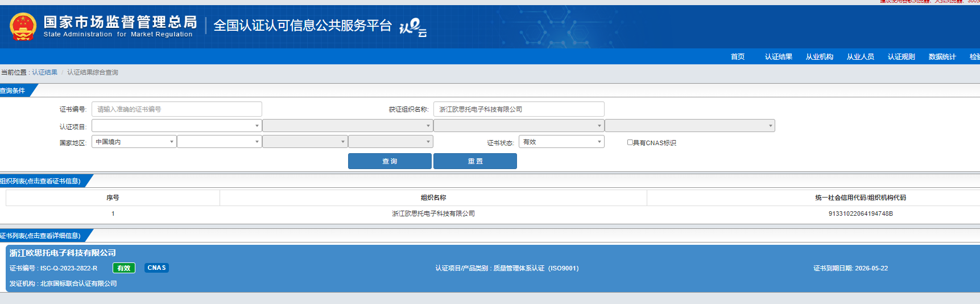This screenshot has height=304, width=980.
Task: Click the 重置 reset button
Action: click(x=475, y=161)
